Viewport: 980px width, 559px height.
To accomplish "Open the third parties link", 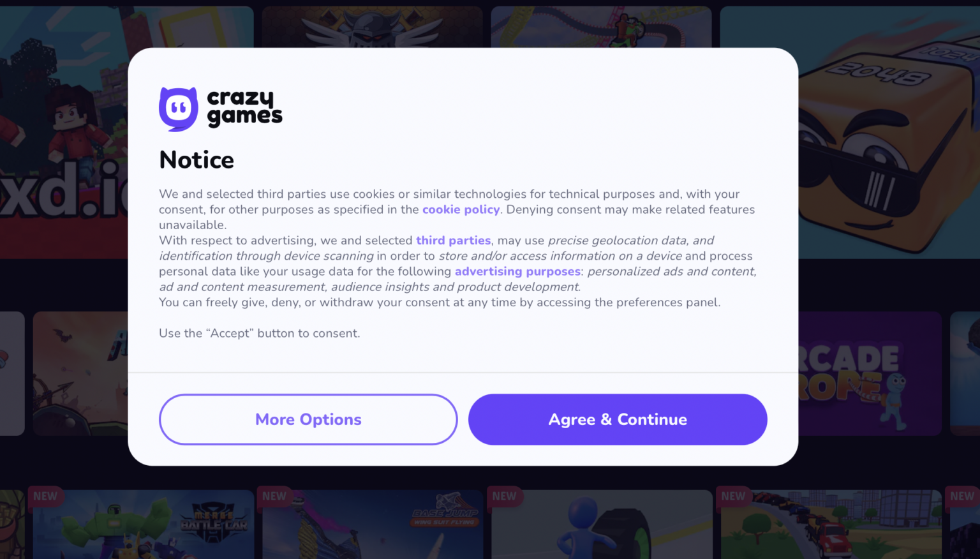I will coord(453,241).
